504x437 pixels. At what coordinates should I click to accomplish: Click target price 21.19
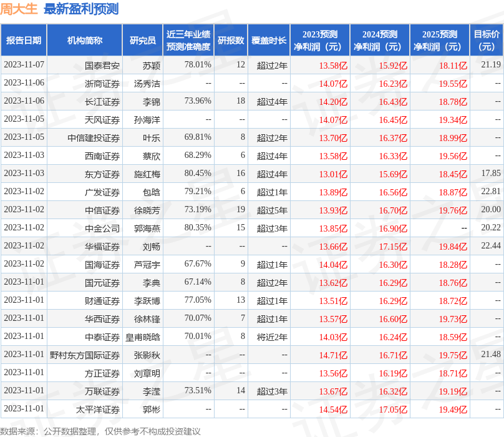point(491,65)
